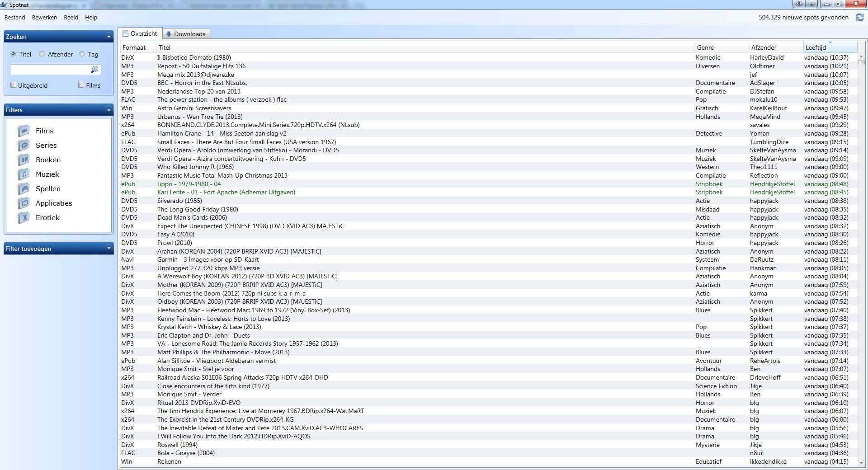Open the Series filter icon
868x470 pixels.
click(24, 145)
